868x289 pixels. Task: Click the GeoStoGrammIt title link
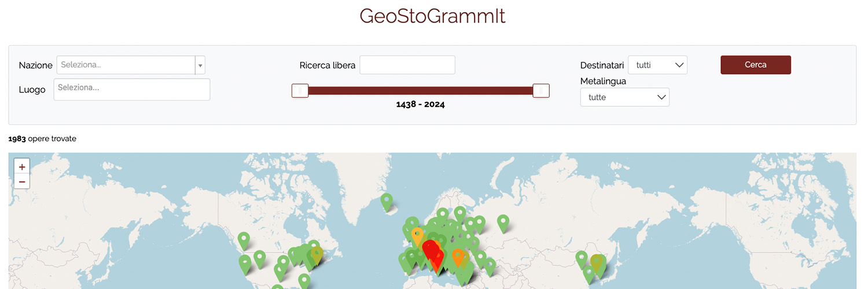433,16
